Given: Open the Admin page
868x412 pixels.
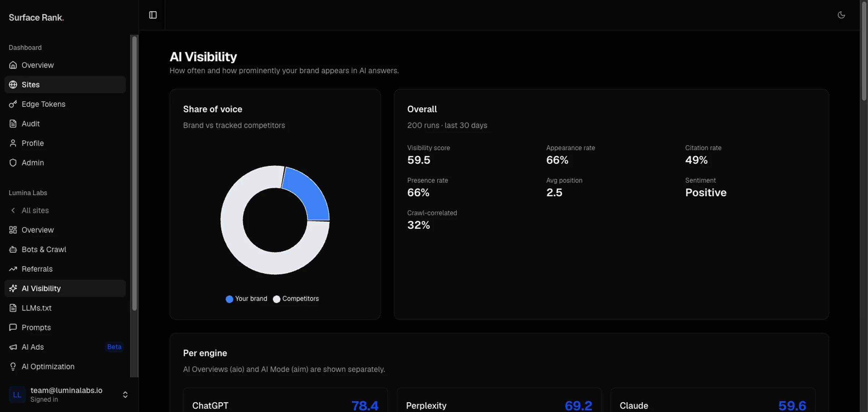Looking at the screenshot, I should [x=65, y=163].
